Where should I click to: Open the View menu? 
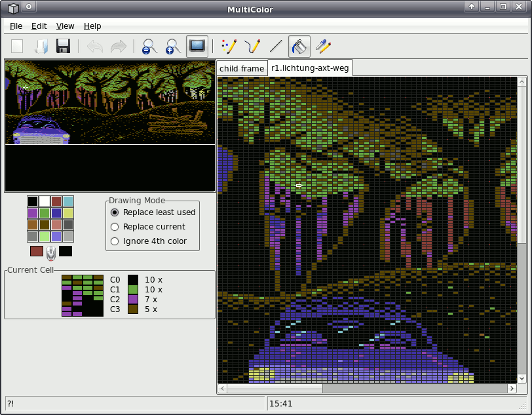coord(65,26)
